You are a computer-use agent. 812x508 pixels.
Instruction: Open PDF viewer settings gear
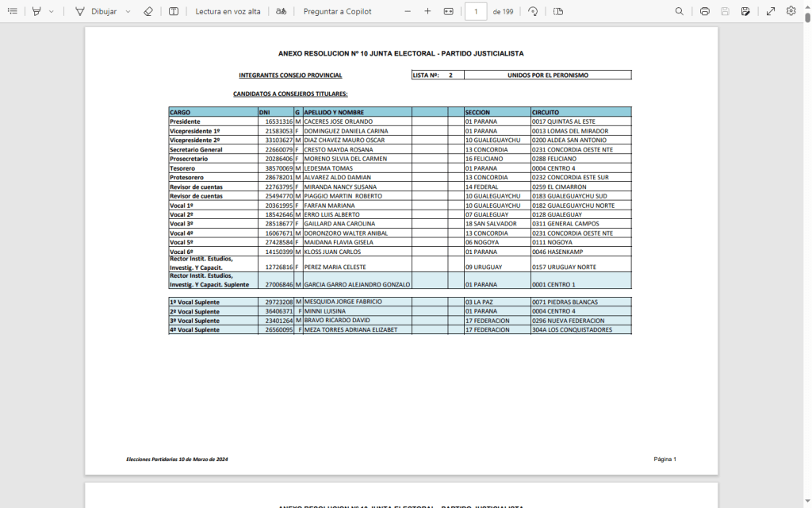coord(791,11)
